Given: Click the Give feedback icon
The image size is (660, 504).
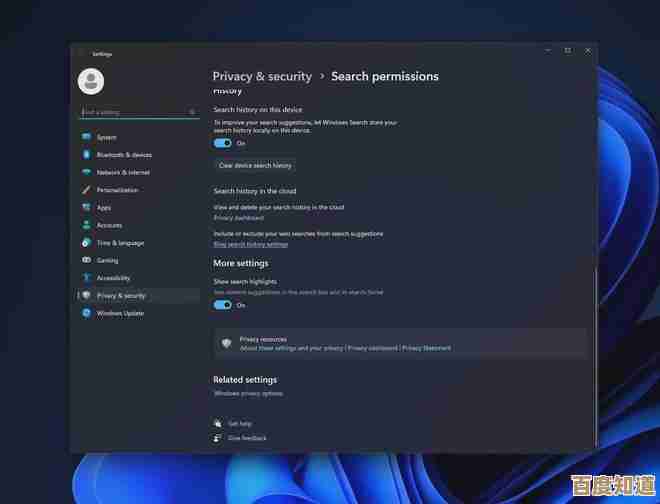Looking at the screenshot, I should click(218, 438).
